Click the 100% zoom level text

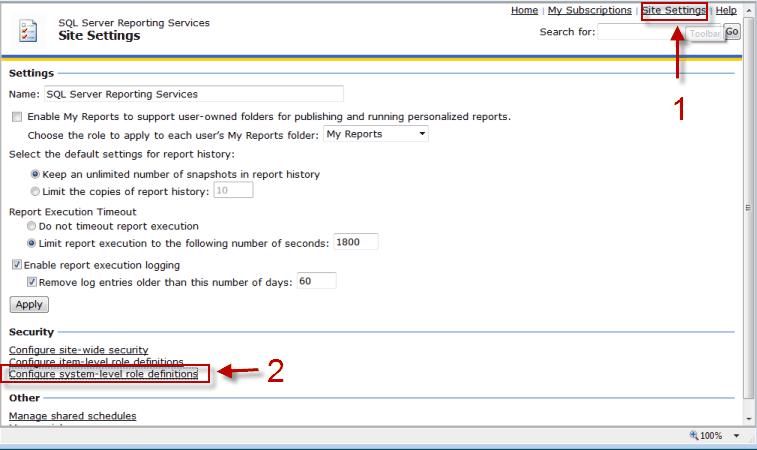coord(711,436)
